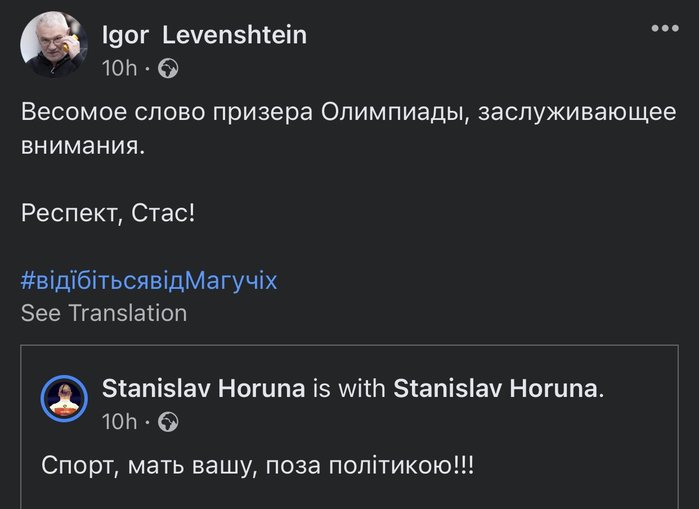Click the sentence starting 'Весомое слово призера'

click(349, 129)
